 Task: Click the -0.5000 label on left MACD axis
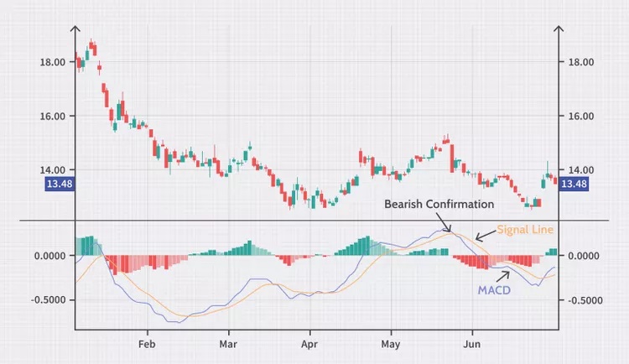48,300
